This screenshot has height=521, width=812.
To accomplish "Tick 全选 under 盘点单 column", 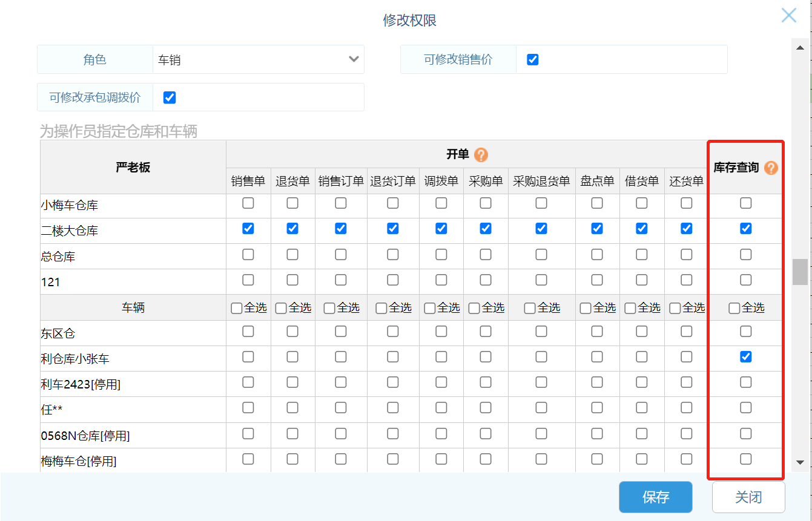I will 586,309.
